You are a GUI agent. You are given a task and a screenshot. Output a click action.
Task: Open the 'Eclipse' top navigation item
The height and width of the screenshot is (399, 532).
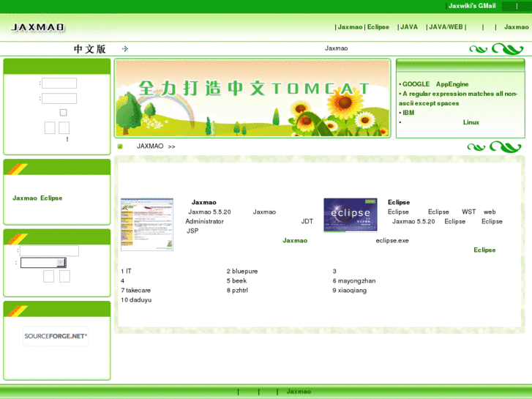378,27
